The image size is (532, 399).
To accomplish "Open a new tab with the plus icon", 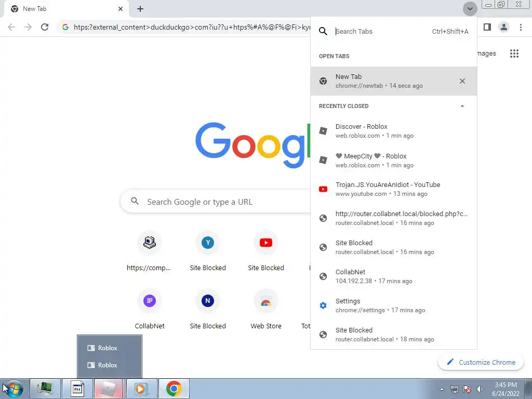I will tap(140, 9).
